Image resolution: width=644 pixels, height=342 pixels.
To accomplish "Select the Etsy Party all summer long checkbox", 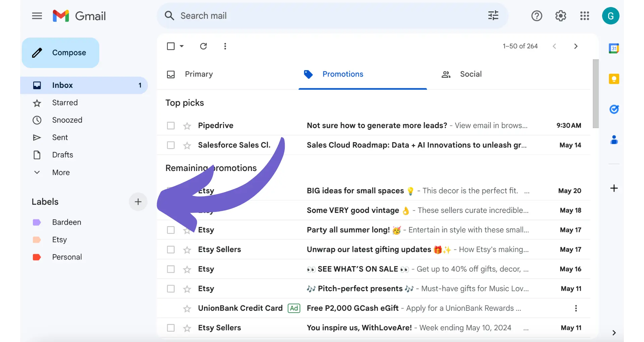I will [x=171, y=230].
